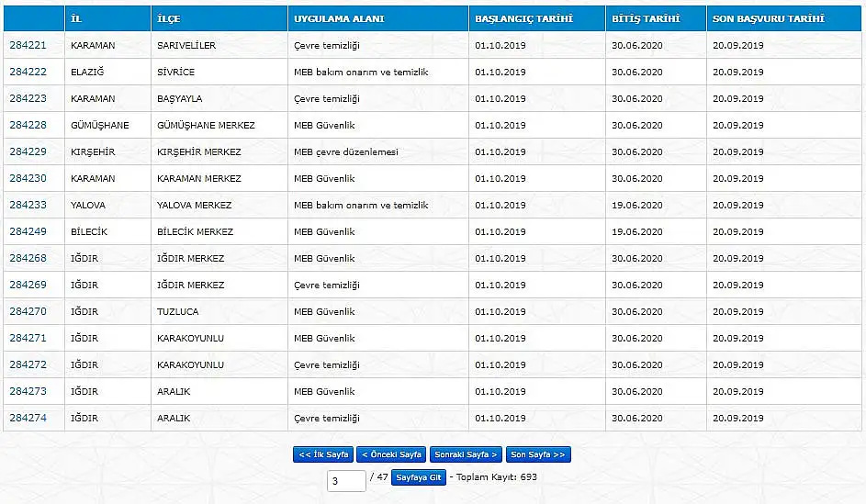The image size is (866, 504).
Task: Click the İLÇE column header
Action: click(x=219, y=18)
